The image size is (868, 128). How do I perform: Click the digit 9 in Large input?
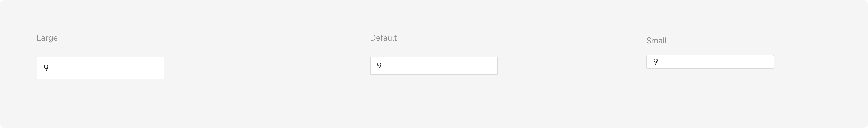[46, 68]
